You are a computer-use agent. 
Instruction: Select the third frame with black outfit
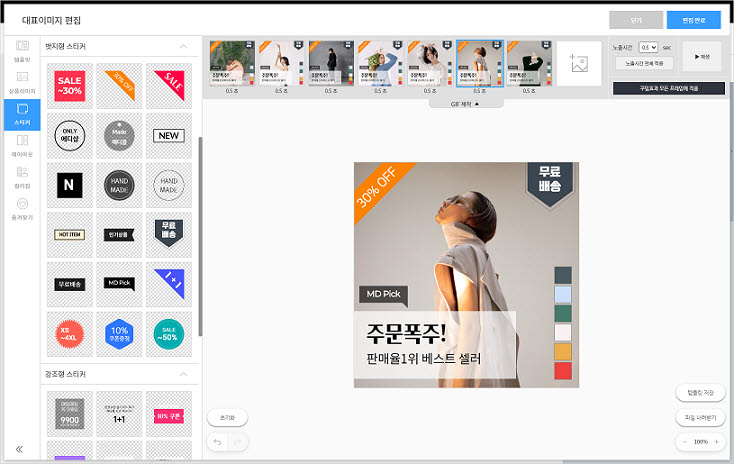331,63
